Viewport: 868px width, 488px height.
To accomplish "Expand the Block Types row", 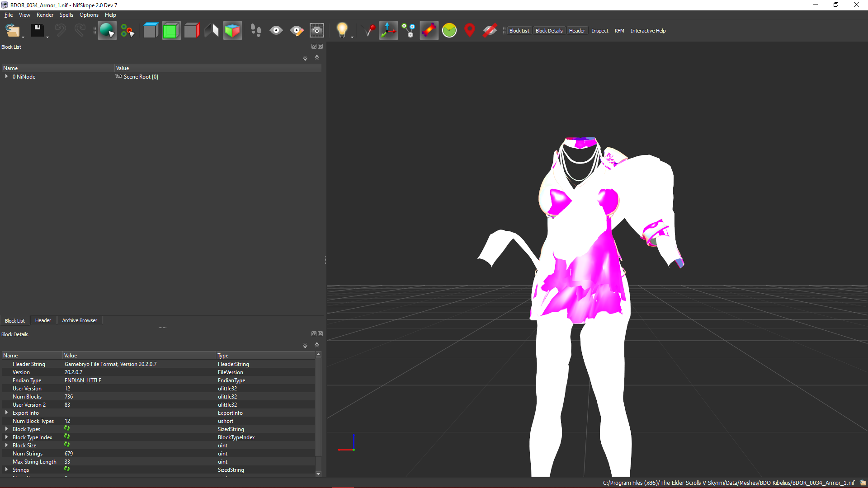I will [x=6, y=429].
